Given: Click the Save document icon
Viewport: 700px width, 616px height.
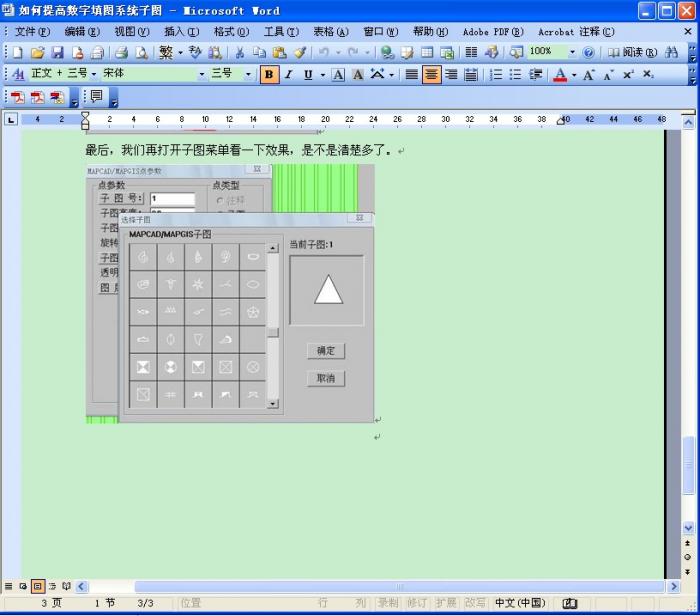Looking at the screenshot, I should click(57, 52).
